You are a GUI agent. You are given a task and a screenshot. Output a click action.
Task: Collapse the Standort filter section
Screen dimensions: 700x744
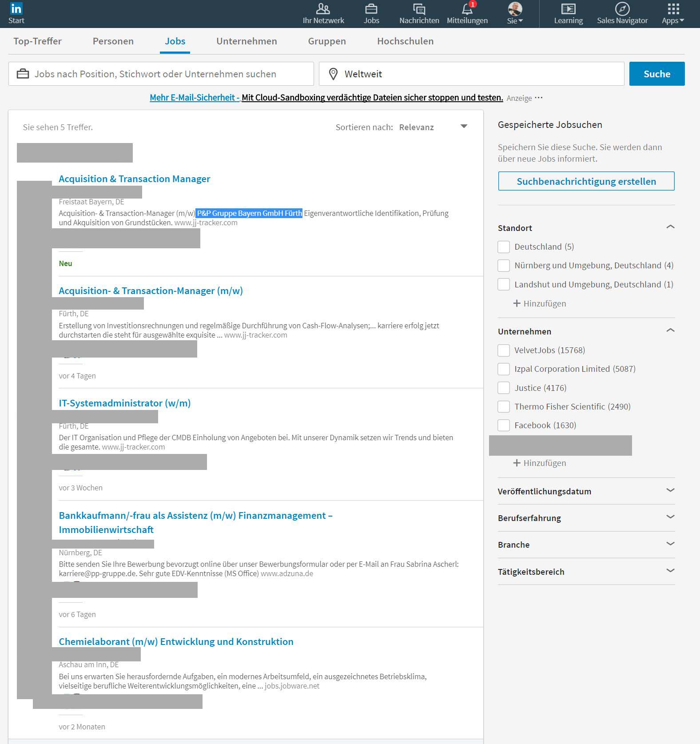[670, 227]
